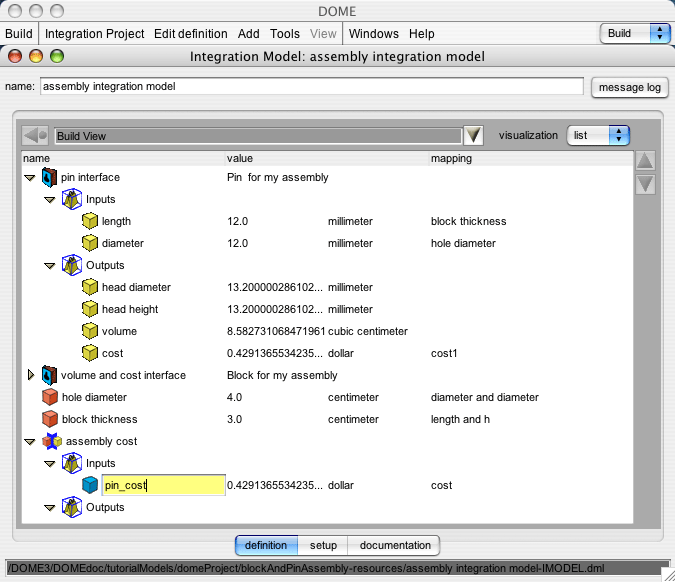Collapse Inputs under assembly cost
675x582 pixels.
[x=50, y=464]
